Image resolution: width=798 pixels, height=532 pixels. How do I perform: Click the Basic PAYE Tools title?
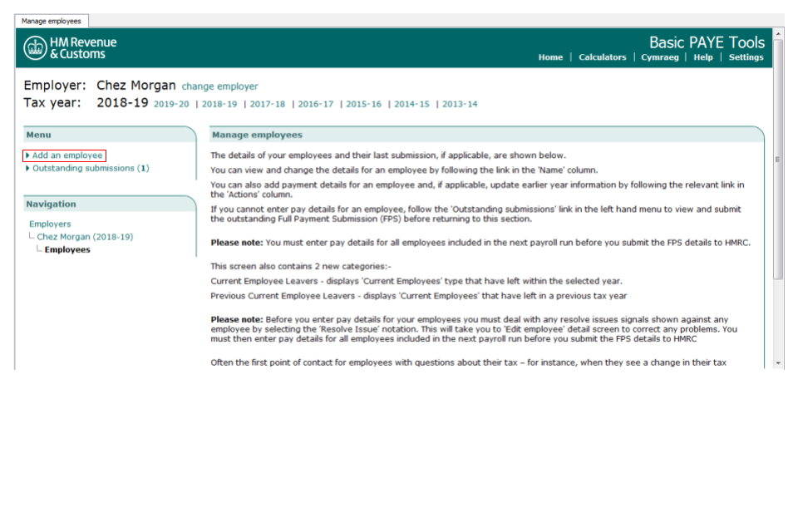pyautogui.click(x=707, y=42)
